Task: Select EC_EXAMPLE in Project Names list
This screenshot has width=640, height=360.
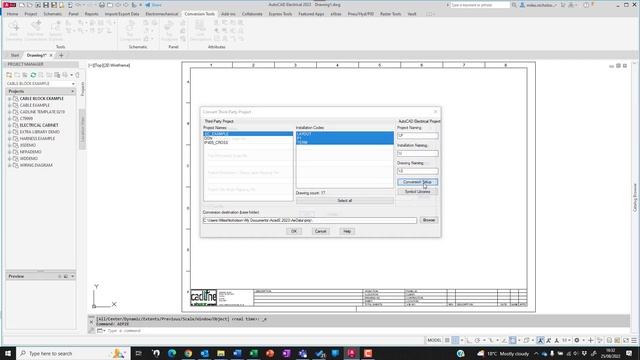Action: tap(248, 134)
